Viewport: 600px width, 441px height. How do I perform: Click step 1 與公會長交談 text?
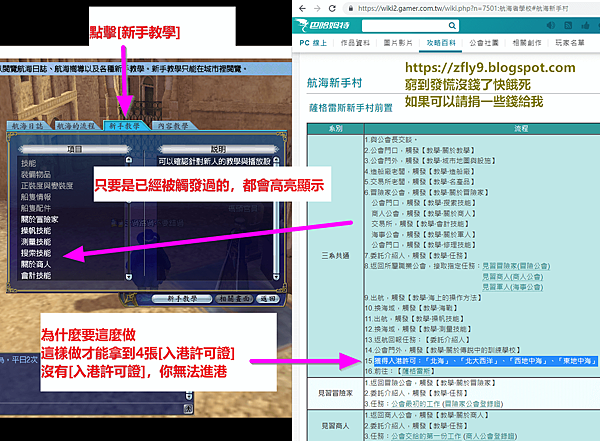[391, 140]
